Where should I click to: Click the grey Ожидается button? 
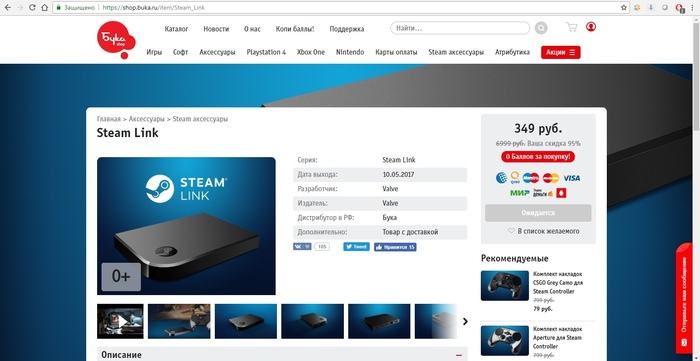[x=538, y=213]
